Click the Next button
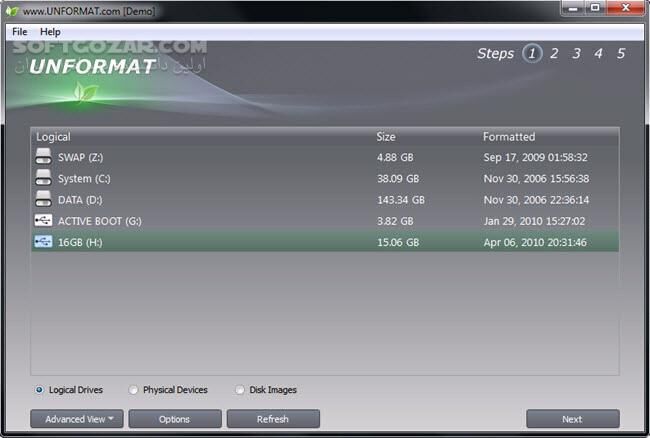650x438 pixels. pyautogui.click(x=572, y=419)
